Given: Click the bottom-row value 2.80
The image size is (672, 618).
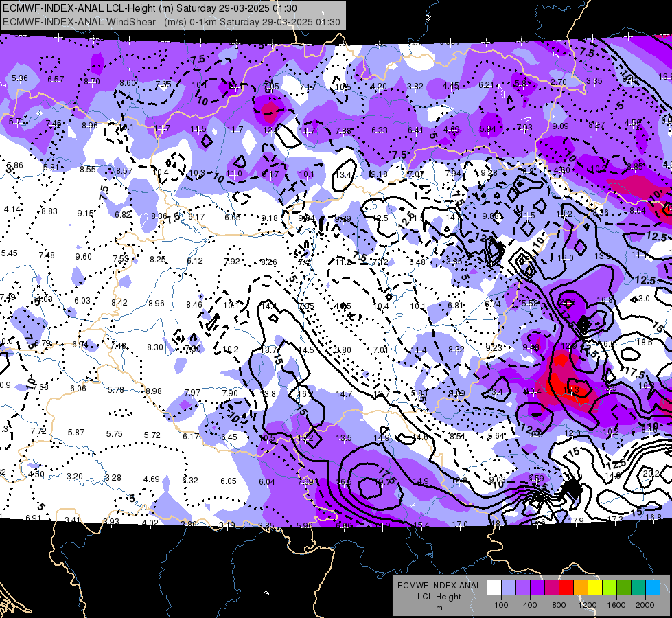Looking at the screenshot, I should [189, 524].
